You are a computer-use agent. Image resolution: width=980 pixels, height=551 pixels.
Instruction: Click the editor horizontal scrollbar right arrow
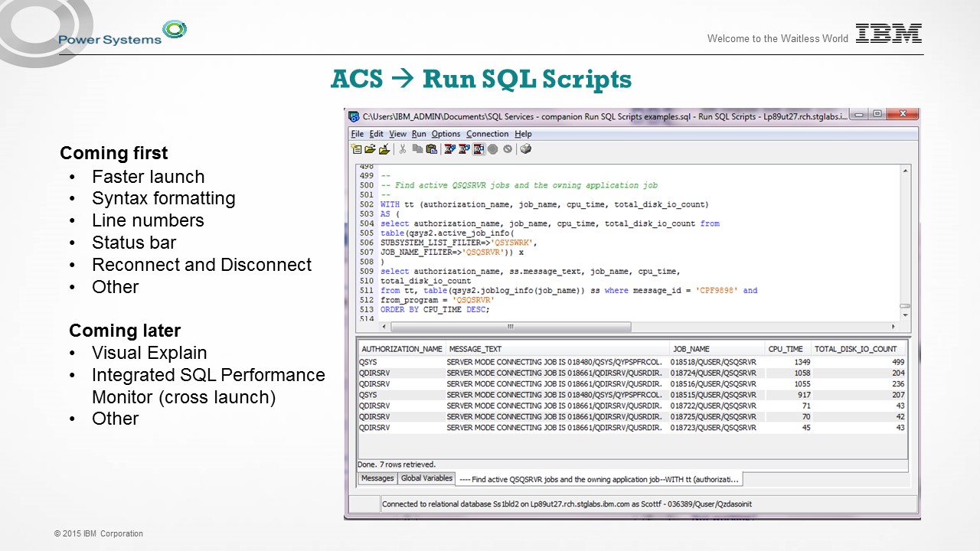(x=893, y=327)
